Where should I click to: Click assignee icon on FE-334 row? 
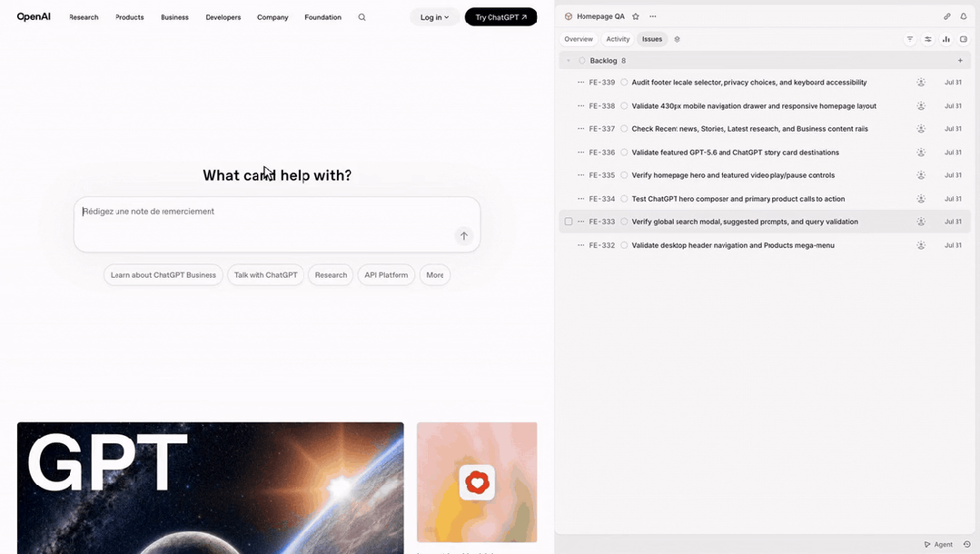tap(921, 199)
